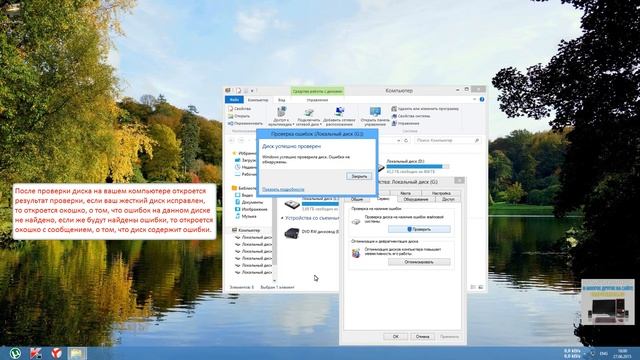Viewport: 640px width, 360px height.
Task: Select Документы library in navigation pane
Action: 249,202
